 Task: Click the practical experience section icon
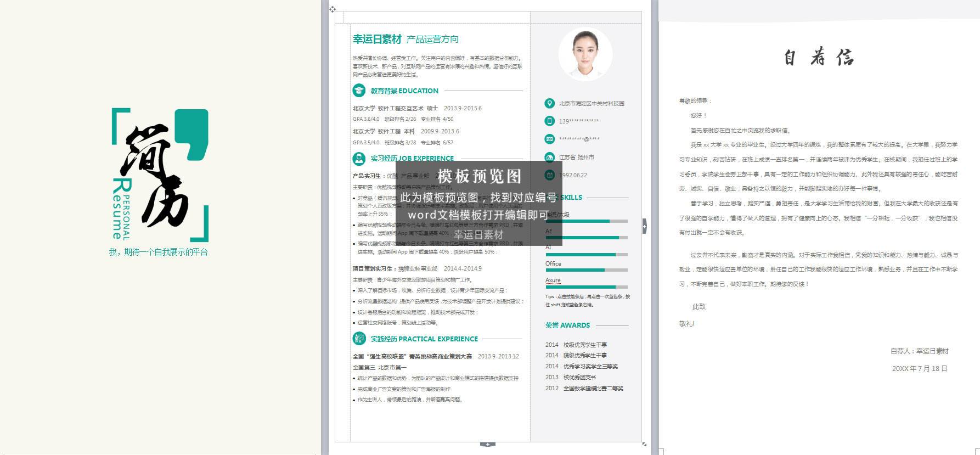[x=359, y=339]
